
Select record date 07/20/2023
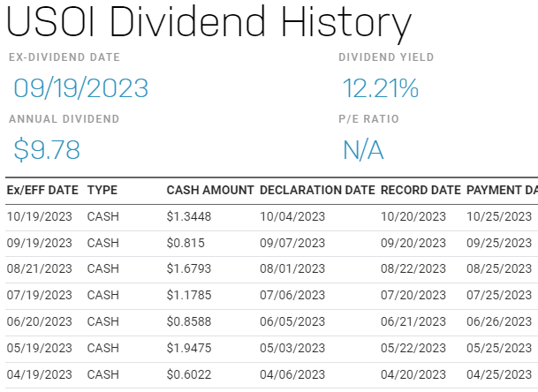tap(413, 295)
